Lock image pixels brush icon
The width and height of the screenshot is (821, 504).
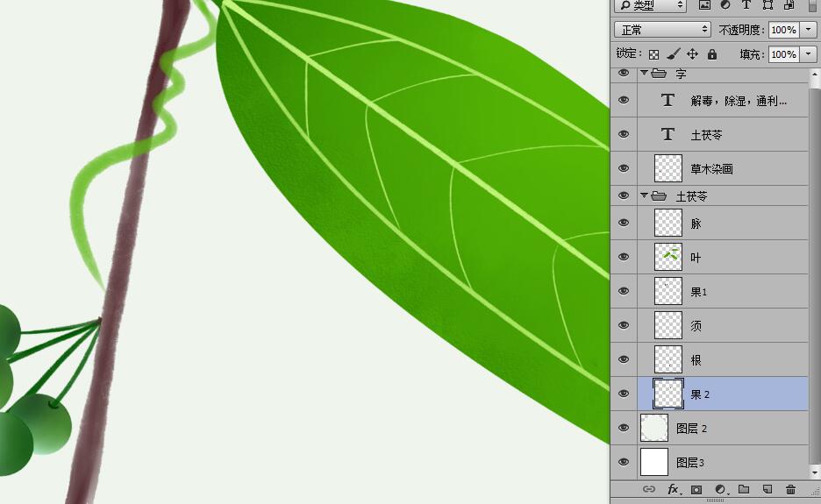674,54
